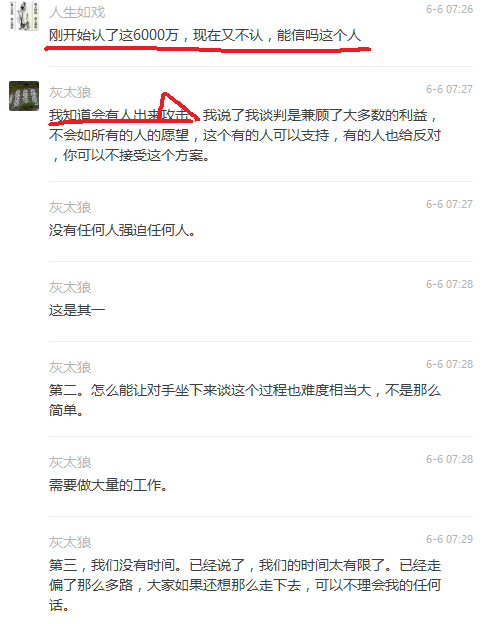Click timestamp 6-6 07:29
Screen dimensions: 499x624
tap(449, 539)
